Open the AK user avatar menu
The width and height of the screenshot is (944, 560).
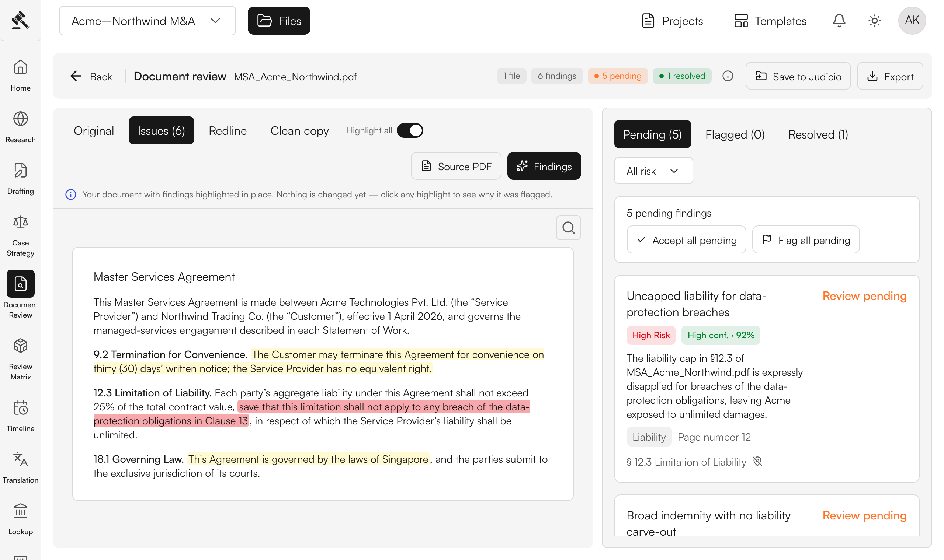(x=912, y=20)
